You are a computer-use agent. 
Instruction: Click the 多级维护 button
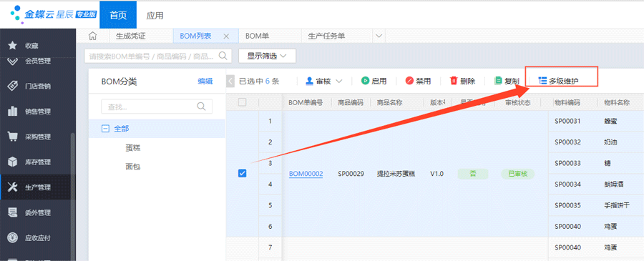[558, 81]
